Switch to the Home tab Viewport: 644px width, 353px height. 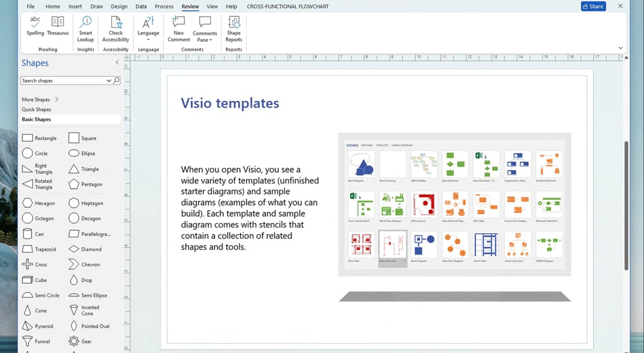coord(53,7)
